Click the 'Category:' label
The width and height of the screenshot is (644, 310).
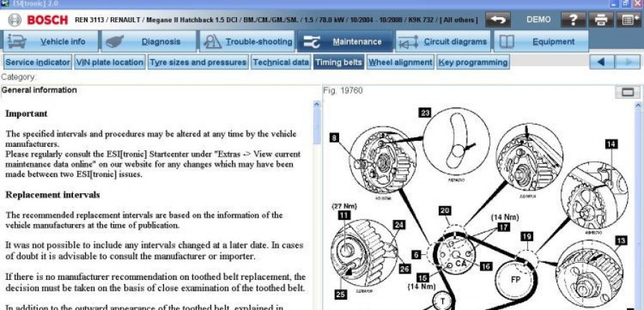point(19,77)
